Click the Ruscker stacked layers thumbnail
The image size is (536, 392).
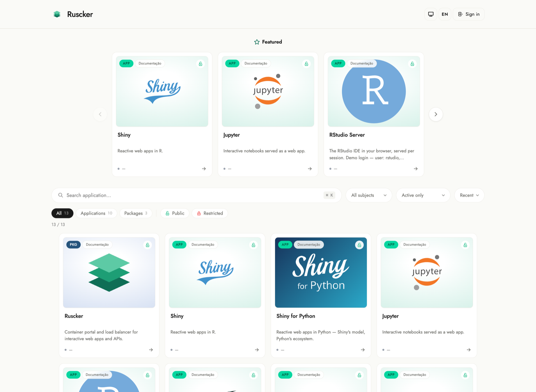(x=109, y=272)
